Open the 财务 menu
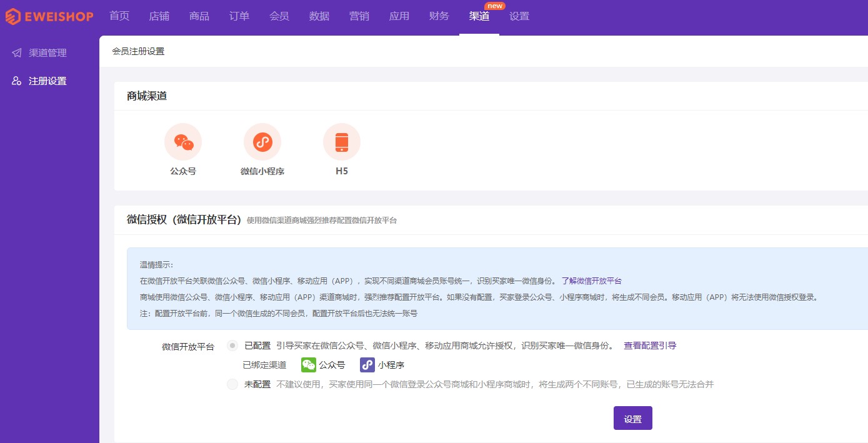The width and height of the screenshot is (868, 443). pyautogui.click(x=439, y=16)
